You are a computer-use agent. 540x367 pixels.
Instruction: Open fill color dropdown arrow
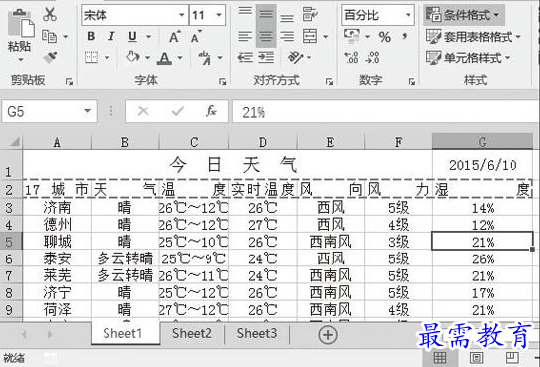[x=147, y=57]
